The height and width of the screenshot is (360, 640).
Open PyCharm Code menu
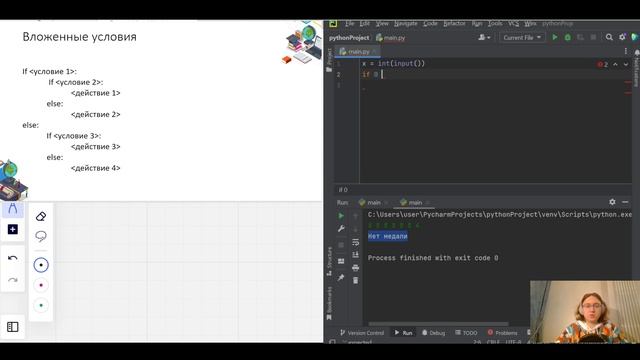tap(430, 24)
